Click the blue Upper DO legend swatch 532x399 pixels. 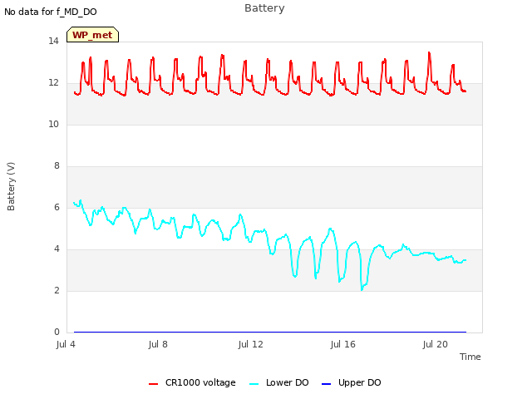click(326, 384)
